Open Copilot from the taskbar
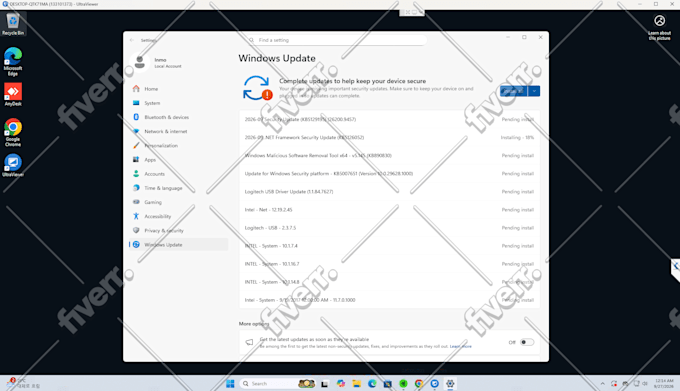This screenshot has height=391, width=680. coord(341,384)
